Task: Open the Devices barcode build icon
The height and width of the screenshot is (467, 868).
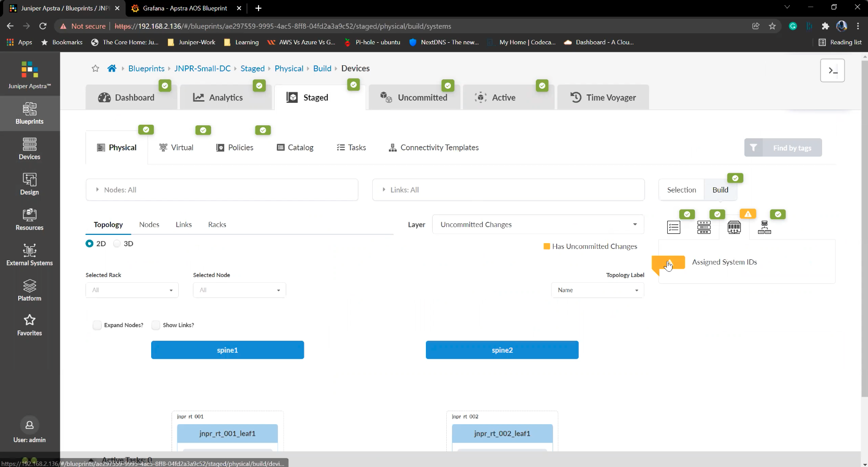Action: [x=734, y=227]
